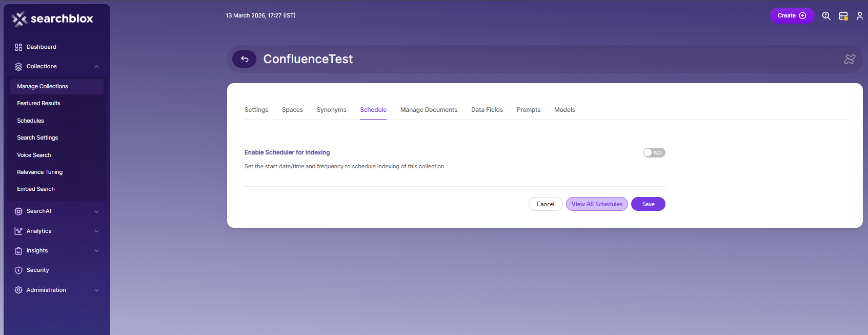Click the Create button label
Viewport: 868px width, 335px height.
(786, 16)
